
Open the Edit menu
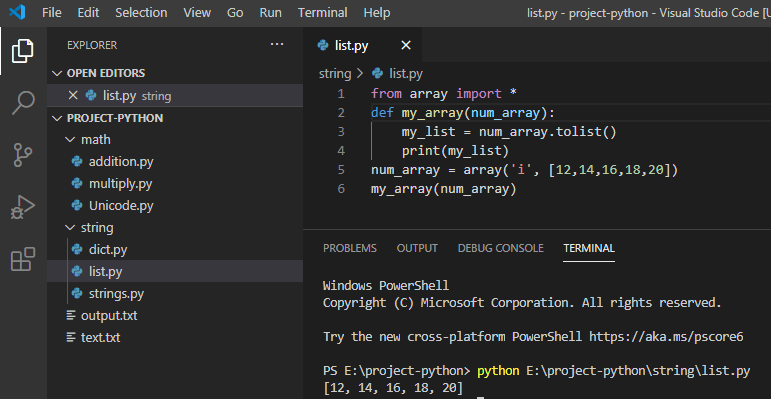click(x=88, y=12)
